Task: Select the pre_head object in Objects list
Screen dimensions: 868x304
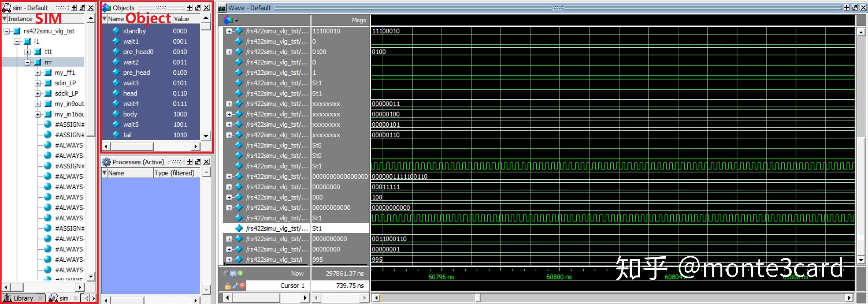Action: [x=136, y=73]
